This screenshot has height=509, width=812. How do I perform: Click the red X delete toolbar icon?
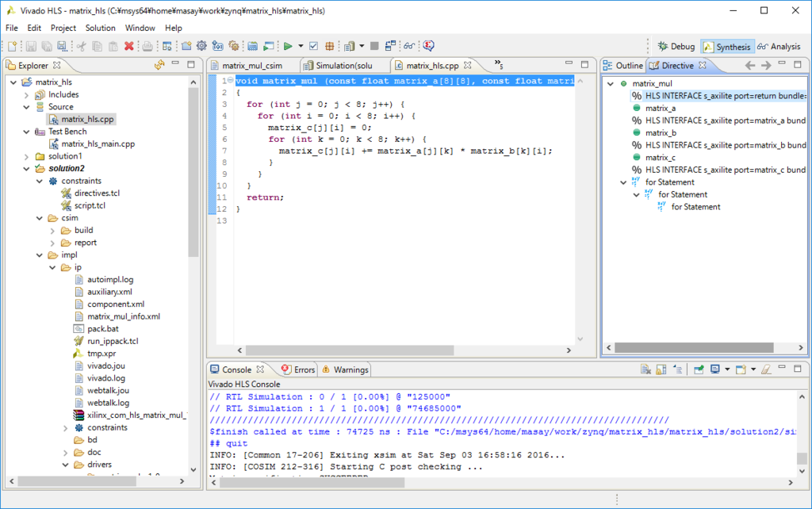click(129, 46)
